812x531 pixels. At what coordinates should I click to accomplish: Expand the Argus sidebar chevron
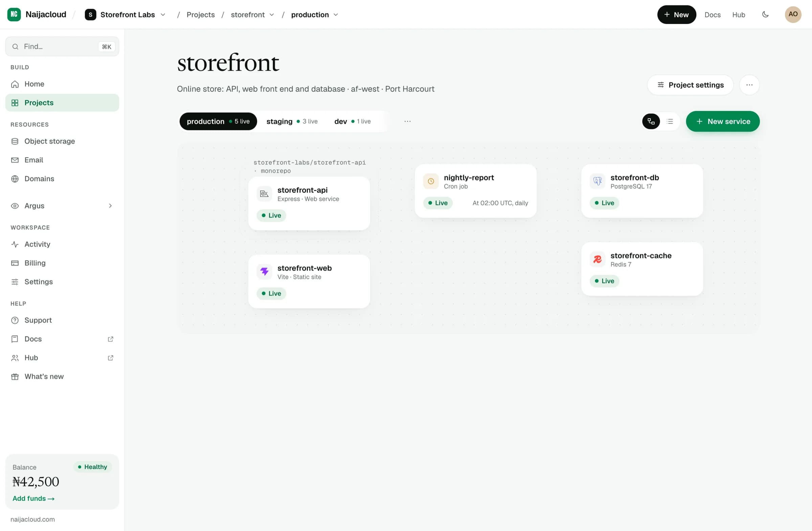coord(110,206)
